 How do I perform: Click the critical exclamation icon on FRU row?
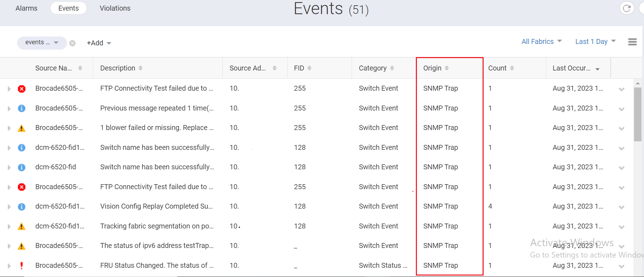coord(22,265)
